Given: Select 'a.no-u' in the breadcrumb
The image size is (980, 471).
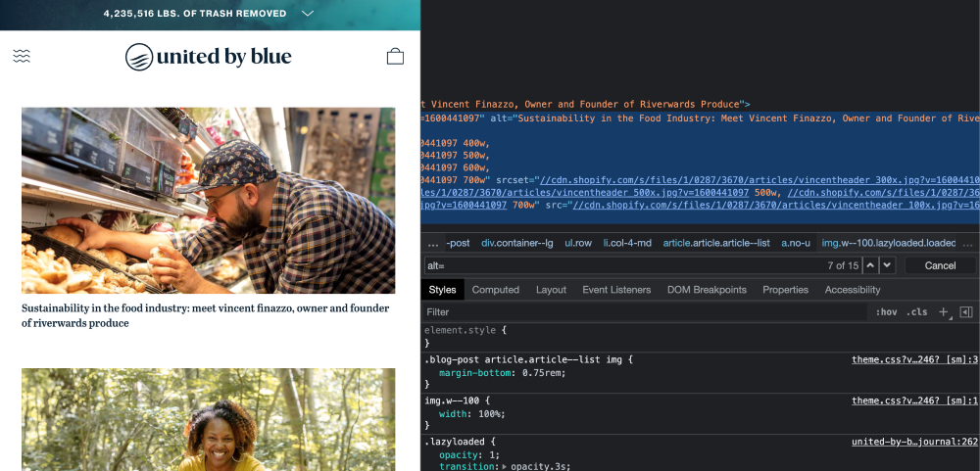Looking at the screenshot, I should pyautogui.click(x=796, y=243).
